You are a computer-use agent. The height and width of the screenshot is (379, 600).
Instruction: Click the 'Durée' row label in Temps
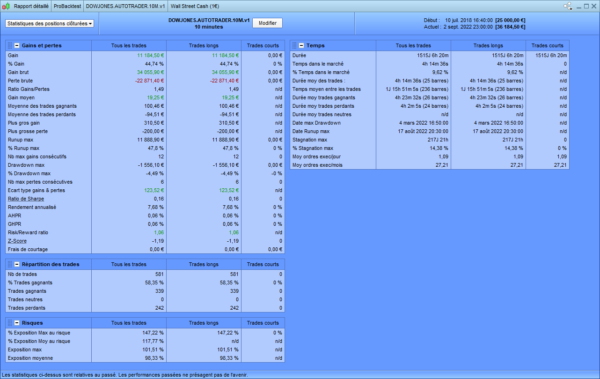pyautogui.click(x=299, y=56)
